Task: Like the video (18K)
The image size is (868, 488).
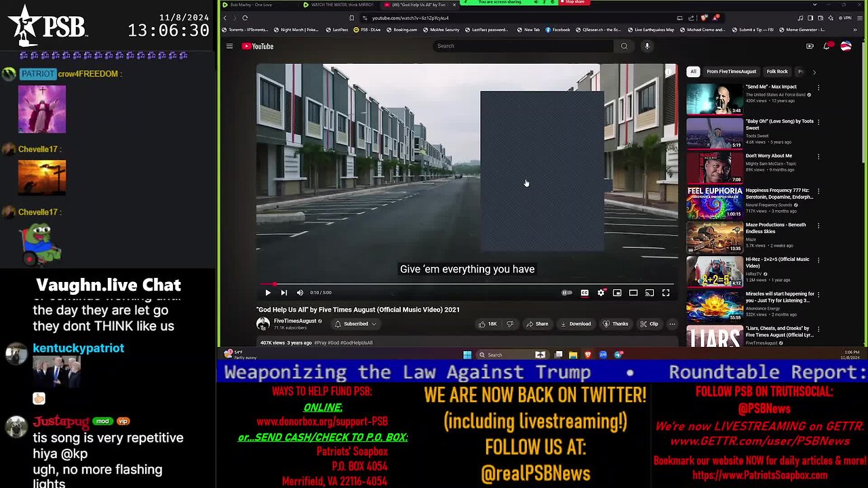Action: pyautogui.click(x=488, y=324)
